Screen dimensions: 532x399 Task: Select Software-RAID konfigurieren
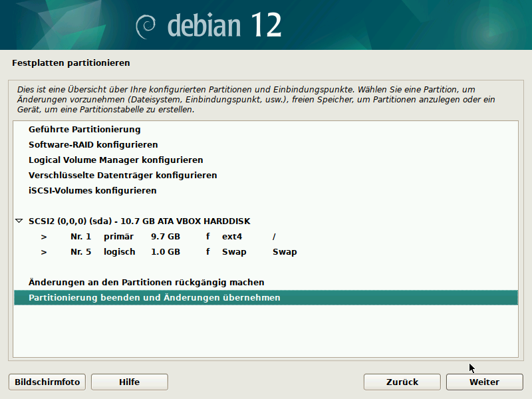(x=93, y=144)
